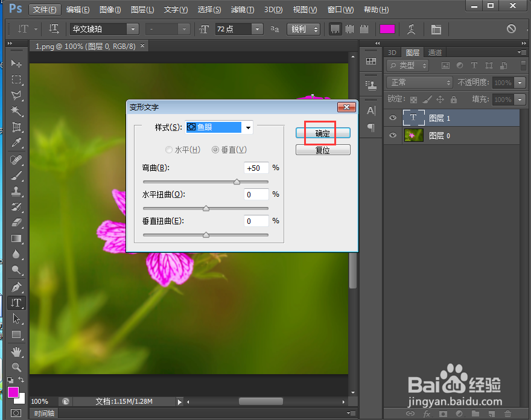Toggle visibility of 图层 1
The image size is (531, 420).
392,118
